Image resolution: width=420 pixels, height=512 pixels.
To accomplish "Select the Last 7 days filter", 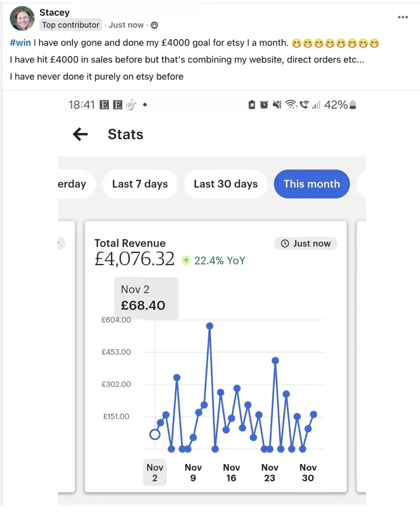I will 140,184.
